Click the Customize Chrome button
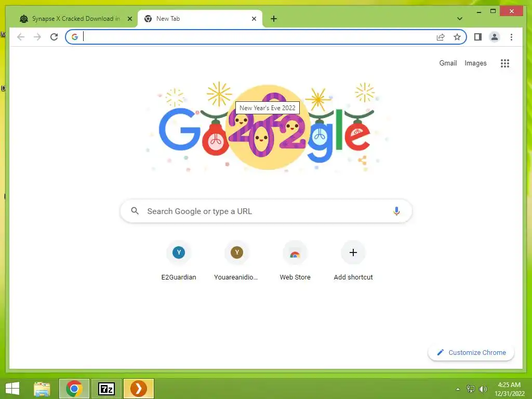The height and width of the screenshot is (399, 532). point(471,353)
